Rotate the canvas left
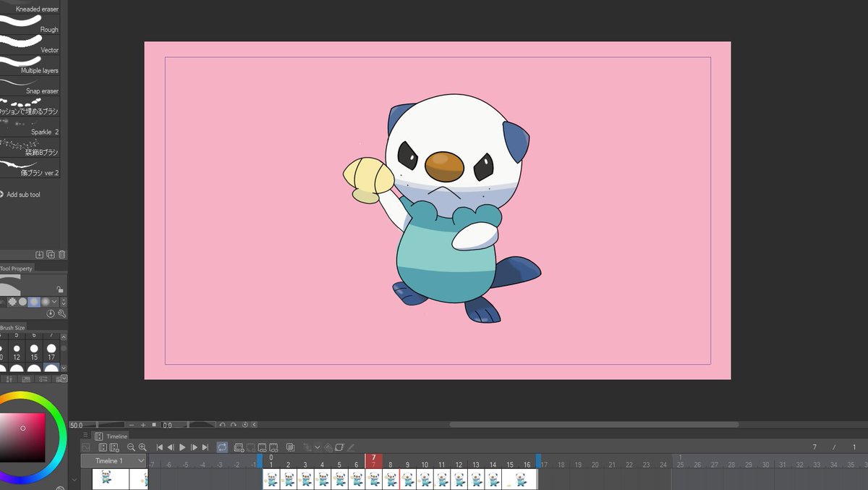 click(x=222, y=425)
